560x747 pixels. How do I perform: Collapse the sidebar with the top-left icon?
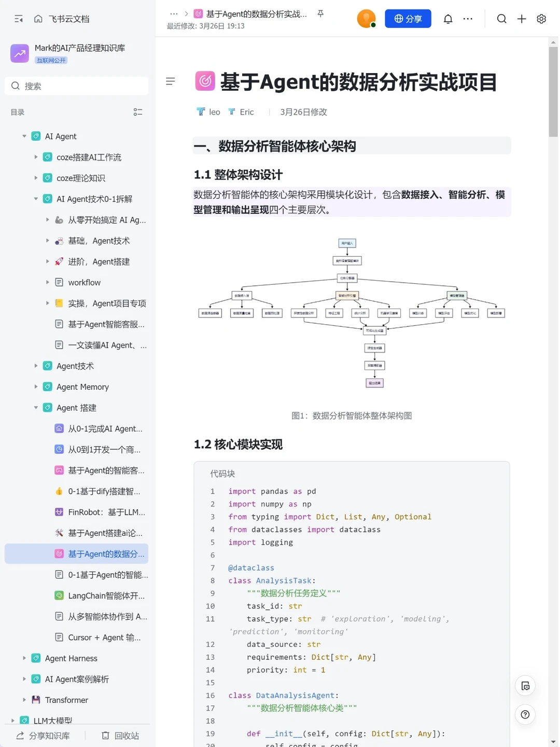coord(19,19)
